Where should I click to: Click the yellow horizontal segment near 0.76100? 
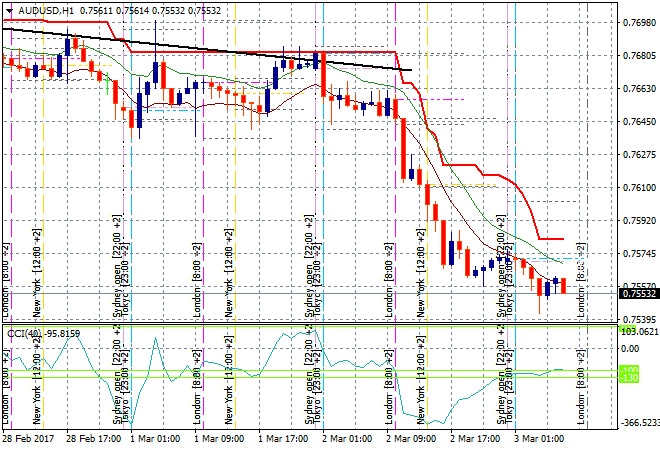tap(475, 185)
